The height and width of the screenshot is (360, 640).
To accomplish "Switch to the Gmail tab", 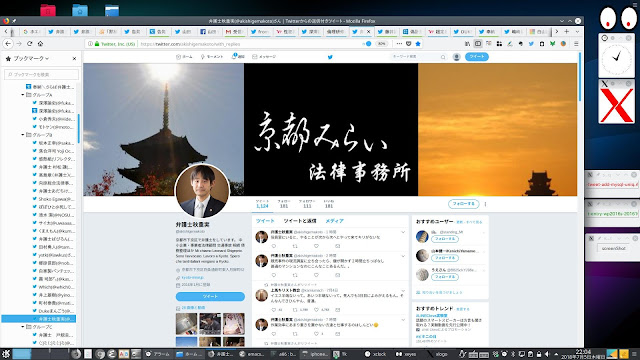I will coord(234,31).
